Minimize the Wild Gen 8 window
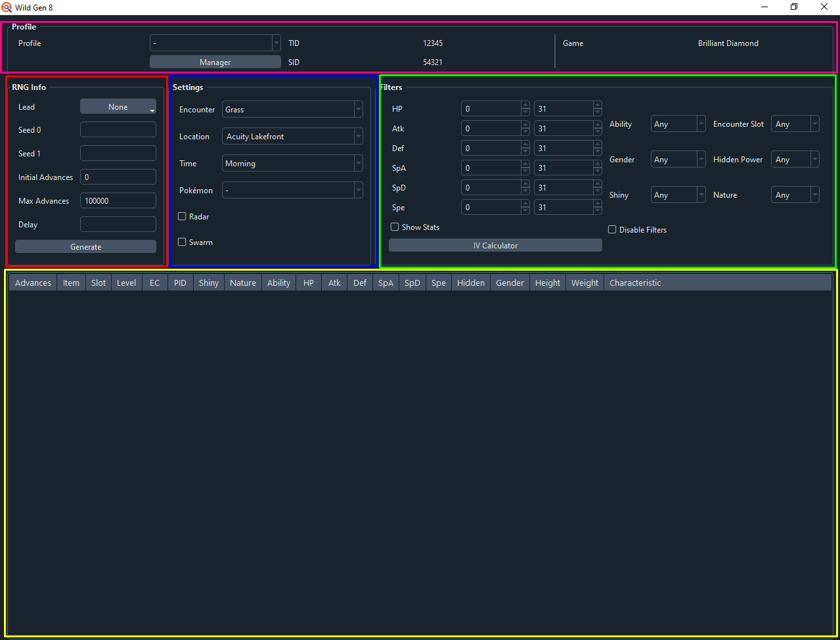The width and height of the screenshot is (840, 640). click(765, 7)
